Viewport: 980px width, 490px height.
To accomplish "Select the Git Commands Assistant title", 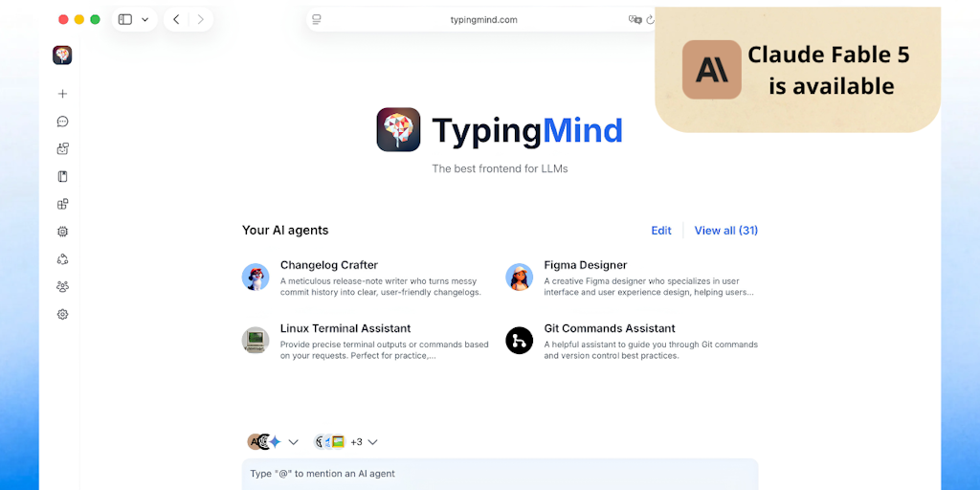I will coord(610,328).
